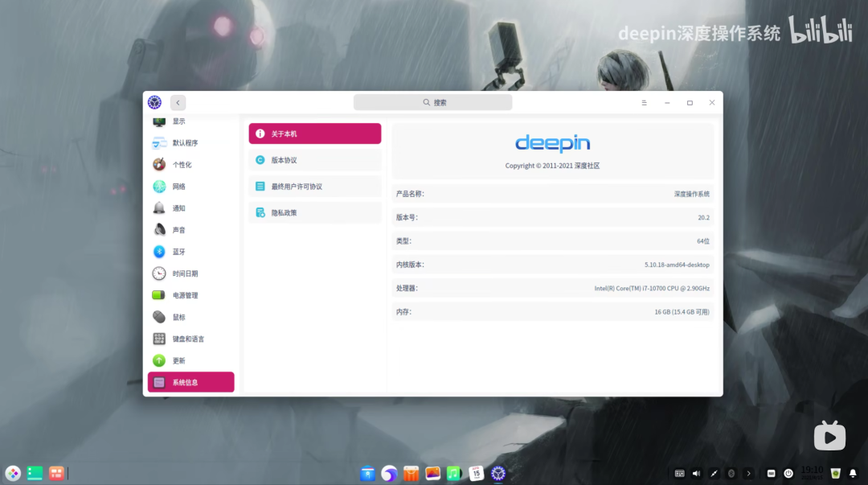This screenshot has width=868, height=485.
Task: Open the 显示 display settings
Action: point(190,121)
